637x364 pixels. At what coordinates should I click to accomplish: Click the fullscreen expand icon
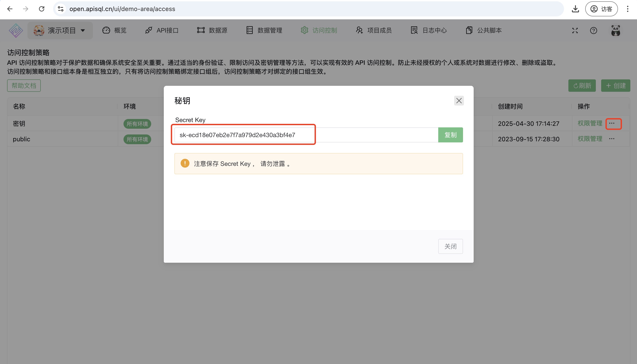[575, 30]
